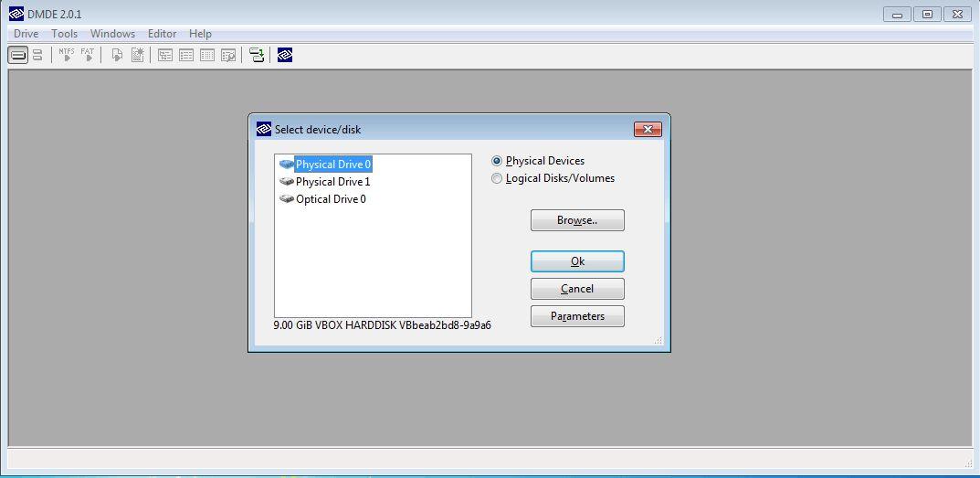The image size is (980, 478).
Task: Click the green copy sectors toolbar icon
Action: [257, 55]
